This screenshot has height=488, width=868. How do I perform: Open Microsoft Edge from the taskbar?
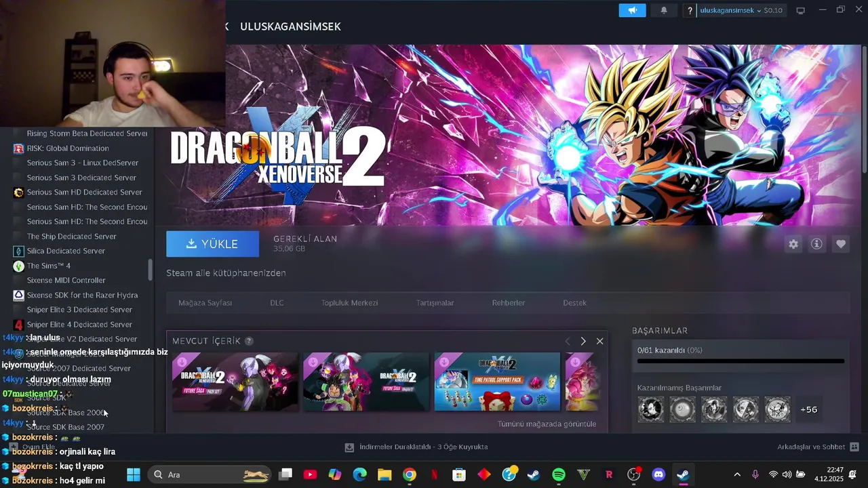[359, 474]
